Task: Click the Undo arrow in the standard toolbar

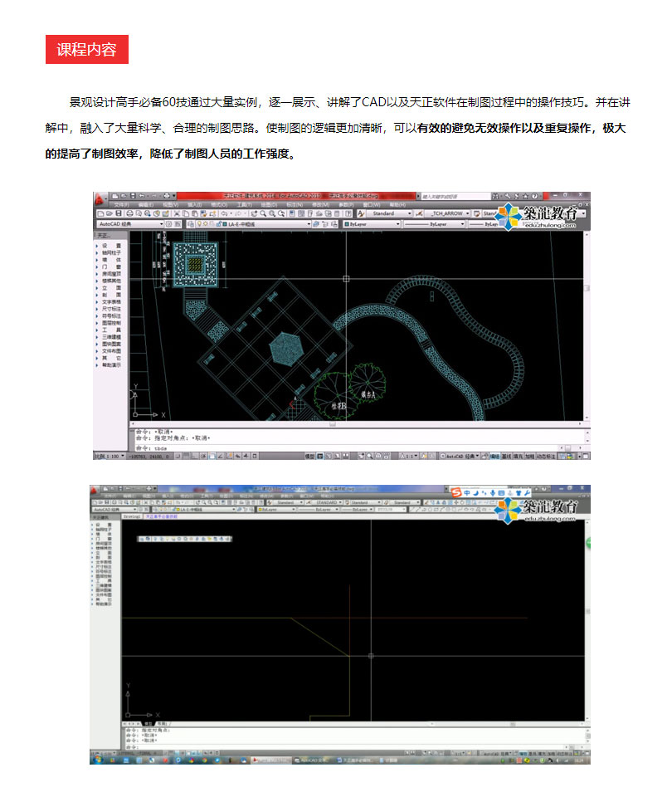Action: 224,213
